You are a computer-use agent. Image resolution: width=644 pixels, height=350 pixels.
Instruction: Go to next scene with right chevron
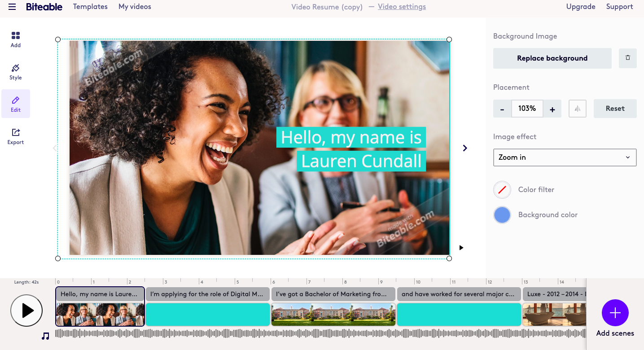click(x=465, y=148)
